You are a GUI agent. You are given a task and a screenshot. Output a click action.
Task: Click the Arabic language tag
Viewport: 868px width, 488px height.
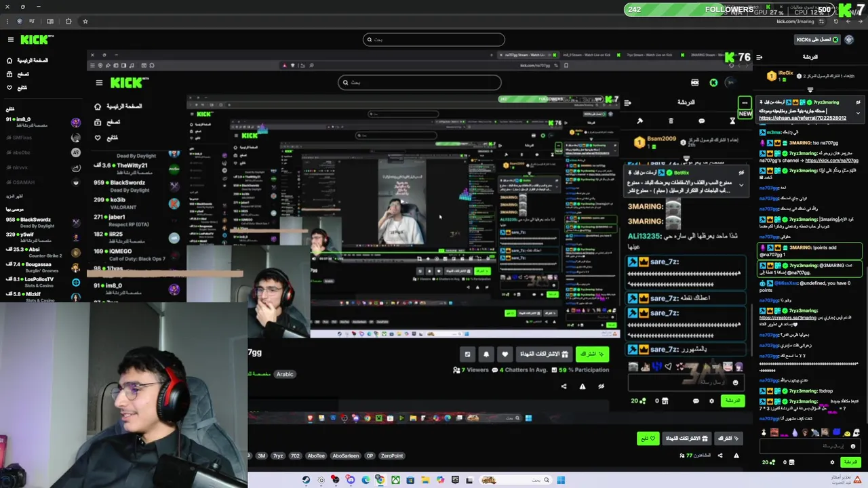point(285,374)
